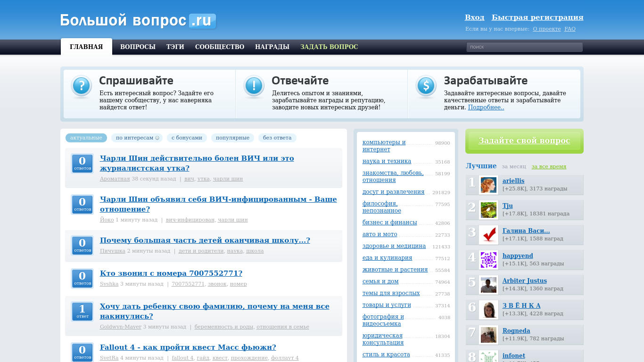Click the blue question mark icon
Viewport: 644px width, 362px height.
[x=82, y=86]
